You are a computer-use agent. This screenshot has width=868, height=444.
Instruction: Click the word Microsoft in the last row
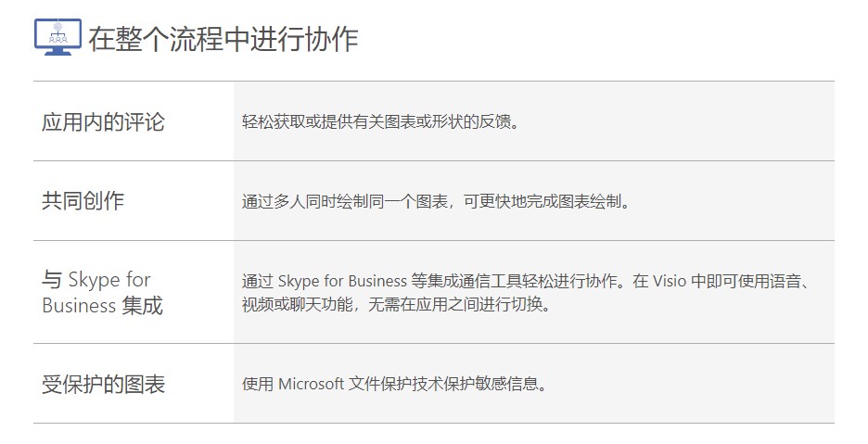312,384
